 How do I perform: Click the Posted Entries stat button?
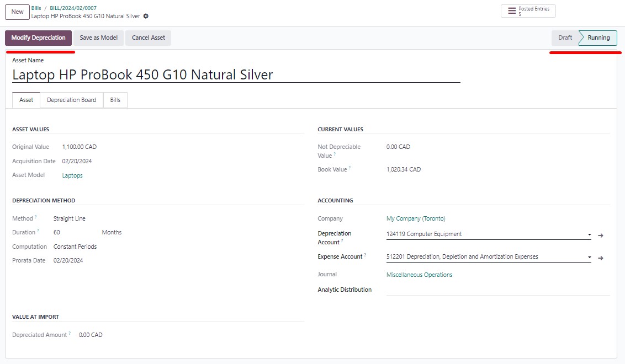point(528,11)
